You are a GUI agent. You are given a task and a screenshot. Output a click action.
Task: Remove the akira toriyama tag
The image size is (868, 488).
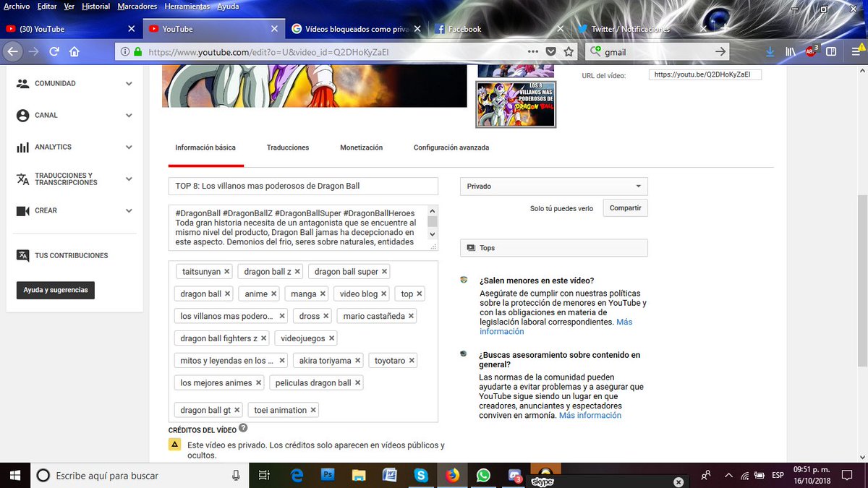coord(357,360)
